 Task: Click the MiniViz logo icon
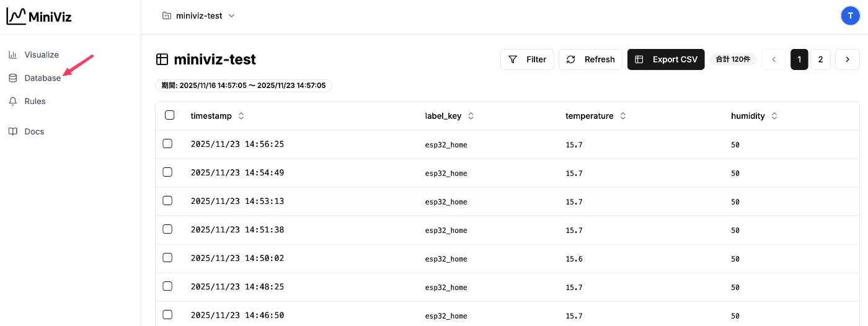click(16, 17)
